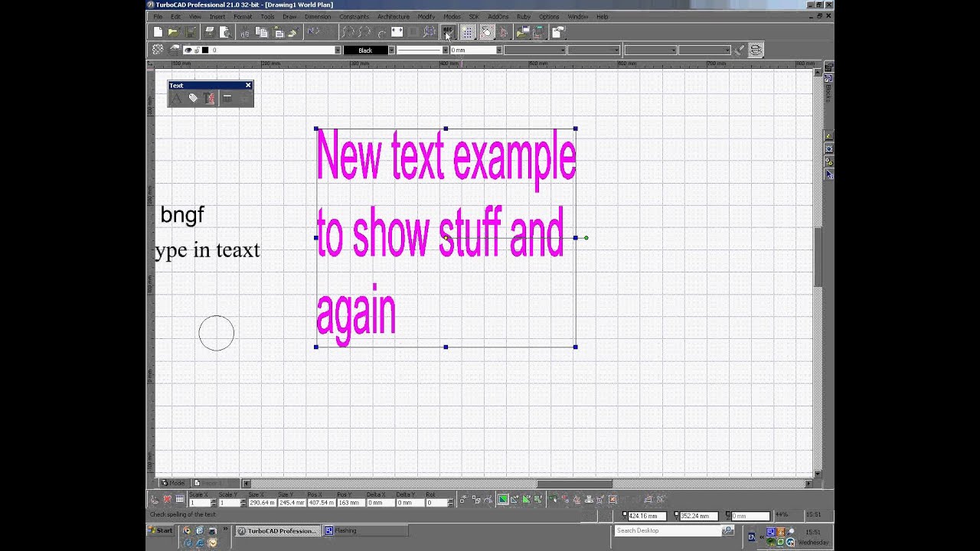Select the 'ype in teaxt' text object
The width and height of the screenshot is (980, 551).
[207, 250]
